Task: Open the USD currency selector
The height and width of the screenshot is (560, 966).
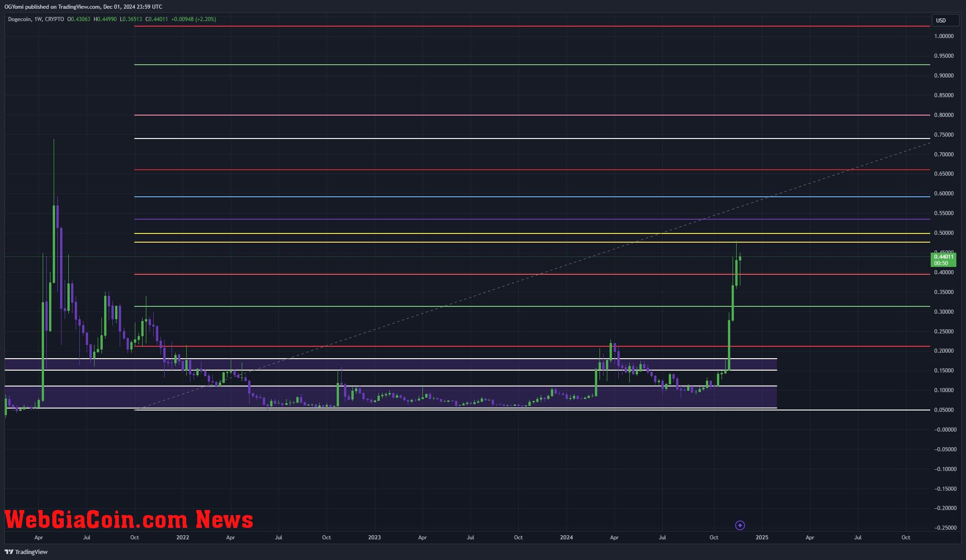Action: click(x=945, y=20)
